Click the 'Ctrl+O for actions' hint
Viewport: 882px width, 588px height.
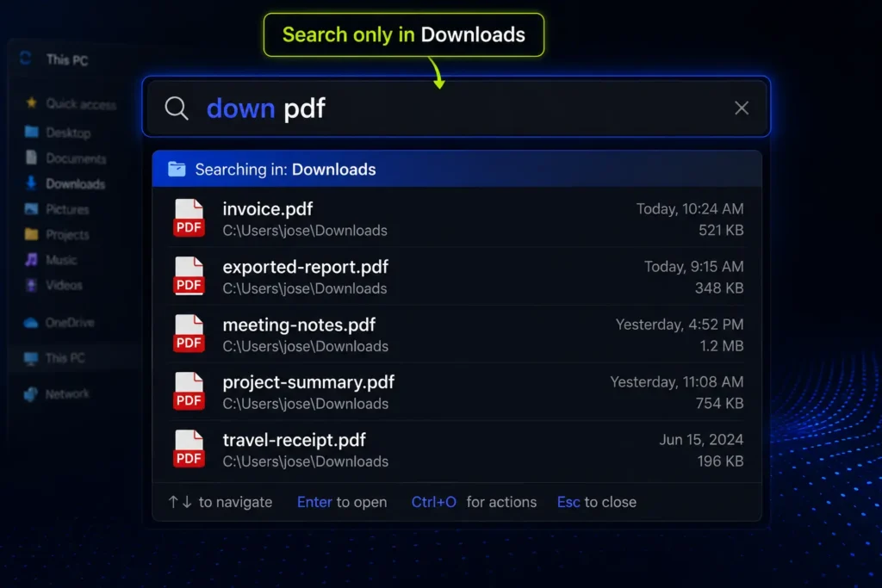pos(474,502)
